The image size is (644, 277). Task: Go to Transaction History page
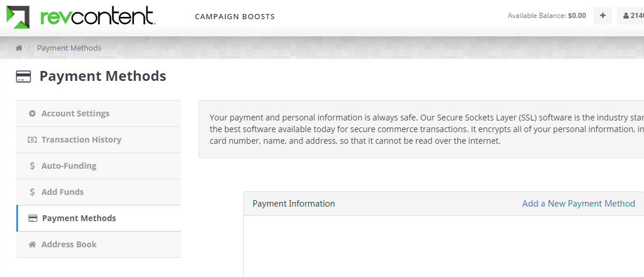[81, 140]
